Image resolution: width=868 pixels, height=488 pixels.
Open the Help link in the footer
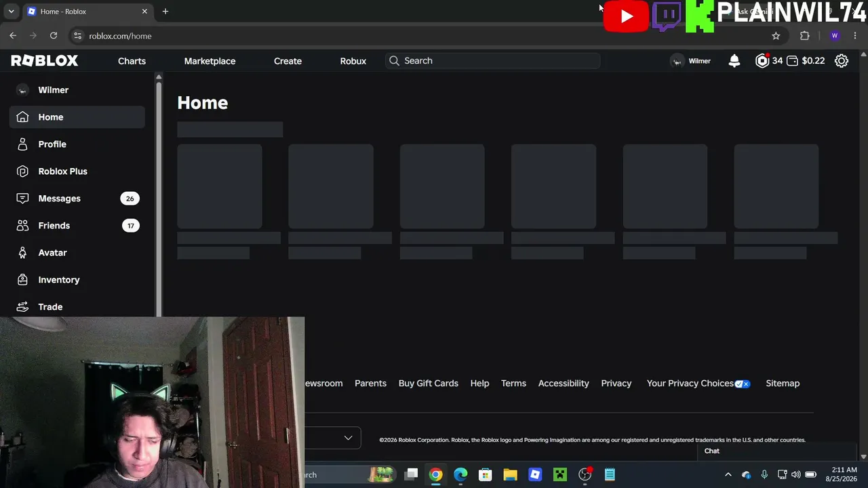pos(479,384)
